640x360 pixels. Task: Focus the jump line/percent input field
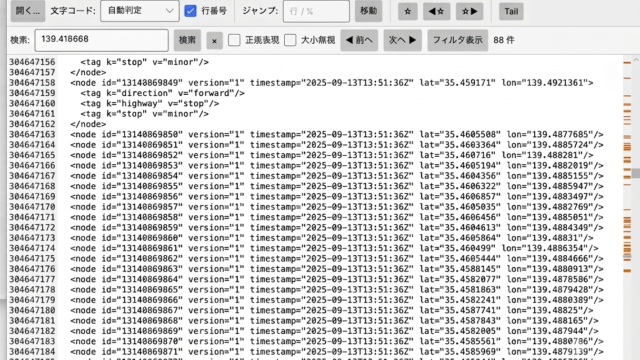[x=316, y=11]
